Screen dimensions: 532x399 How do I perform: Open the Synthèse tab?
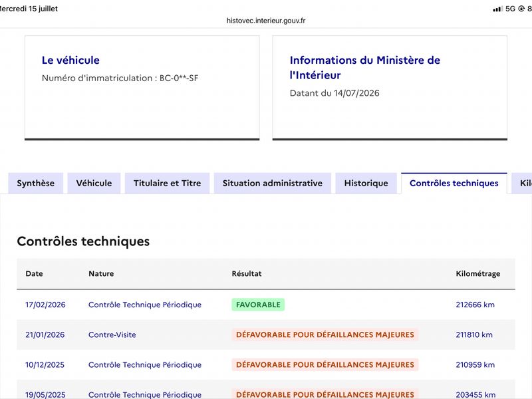36,184
